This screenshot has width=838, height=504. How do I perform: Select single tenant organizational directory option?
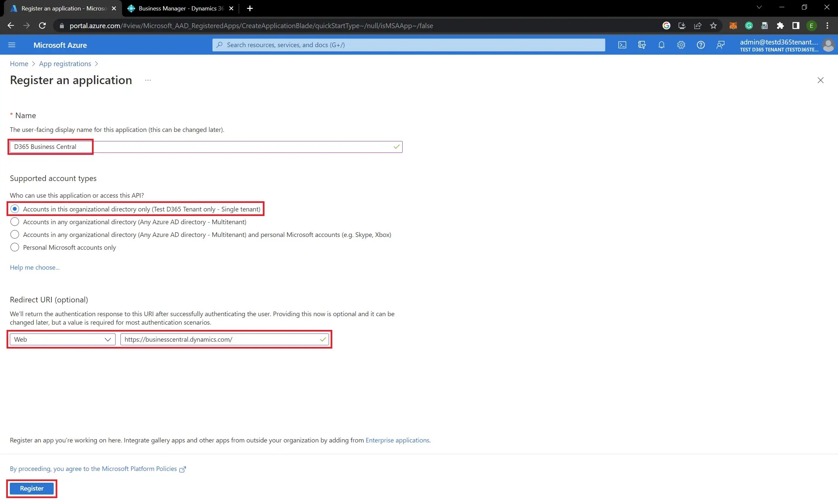click(x=15, y=209)
